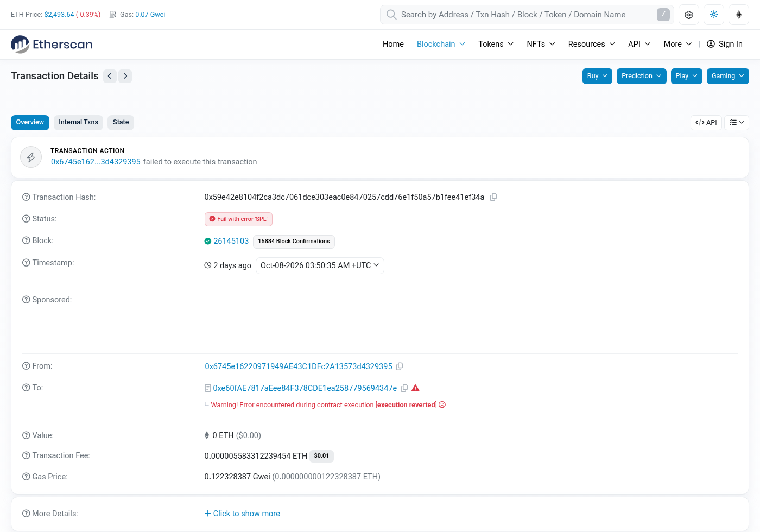760x532 pixels.
Task: Toggle light theme sun icon
Action: 714,15
